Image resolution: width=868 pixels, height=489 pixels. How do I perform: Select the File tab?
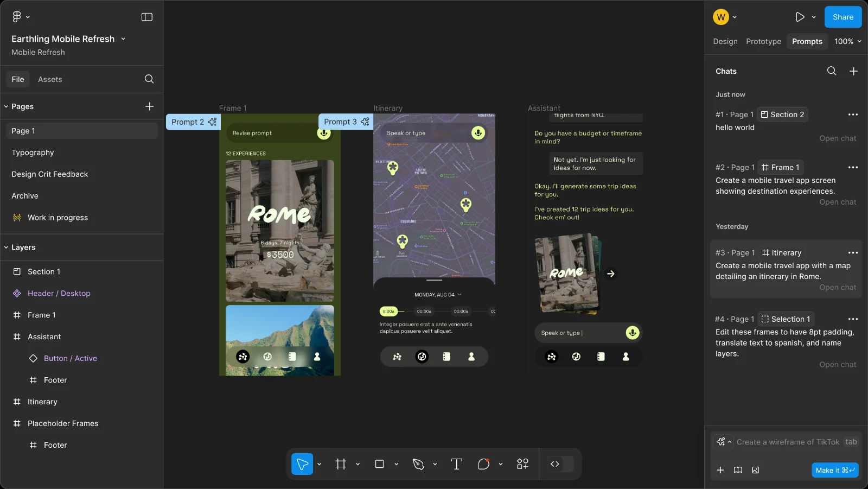pos(18,79)
